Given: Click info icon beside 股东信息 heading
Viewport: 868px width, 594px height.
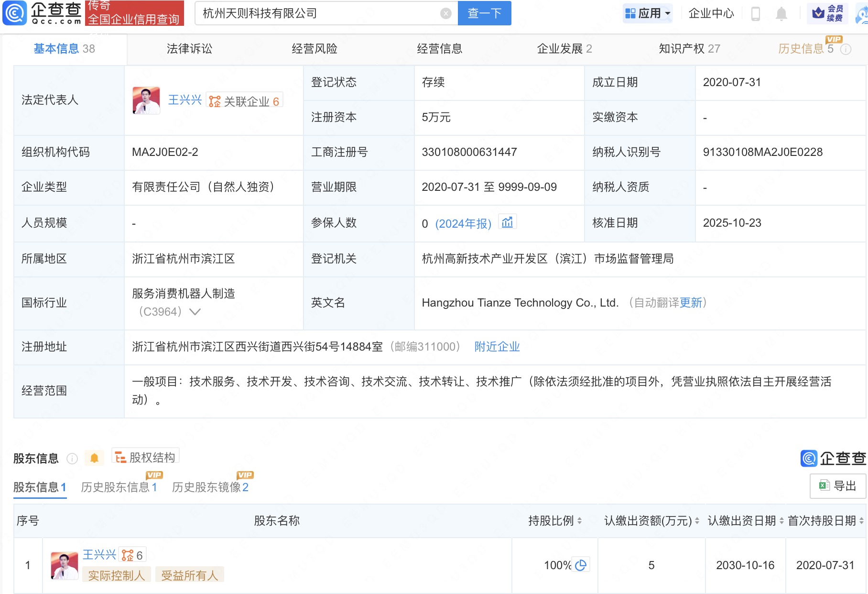Looking at the screenshot, I should (x=72, y=459).
